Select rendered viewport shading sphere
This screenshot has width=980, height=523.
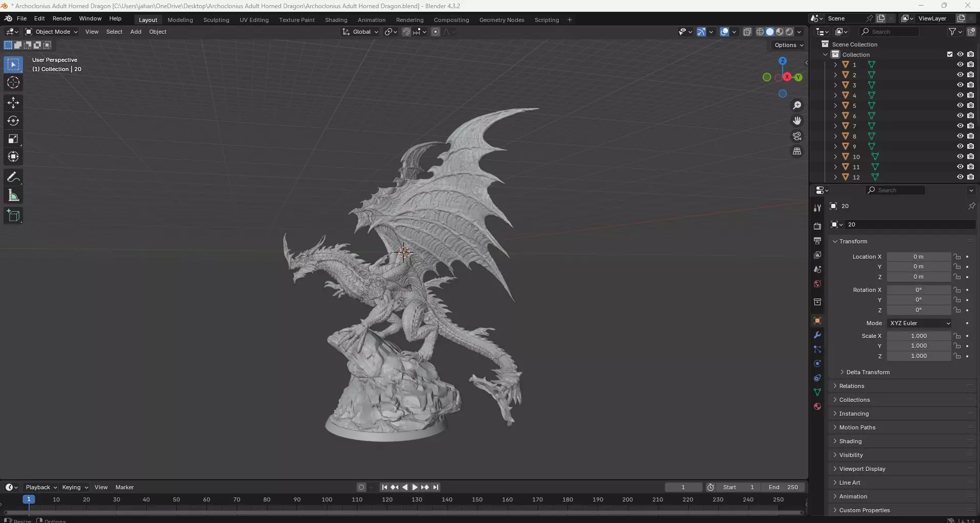pos(789,32)
